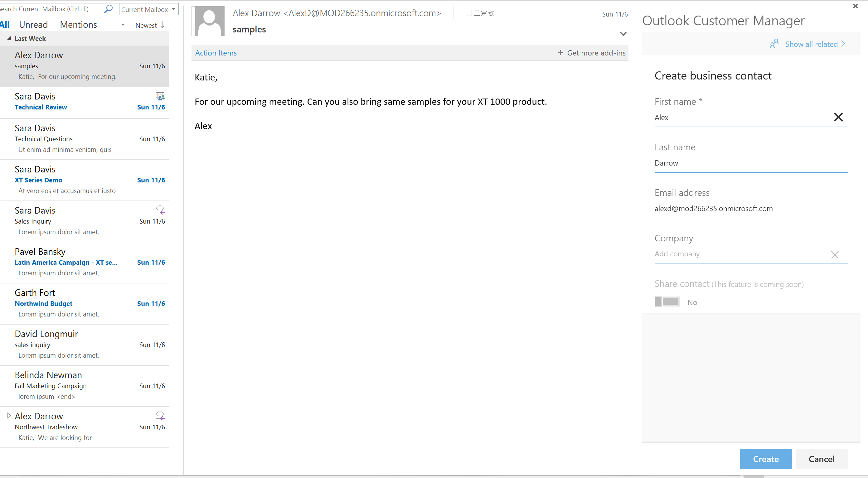
Task: Open Sara Davis Sales Inquiry message
Action: (x=84, y=221)
